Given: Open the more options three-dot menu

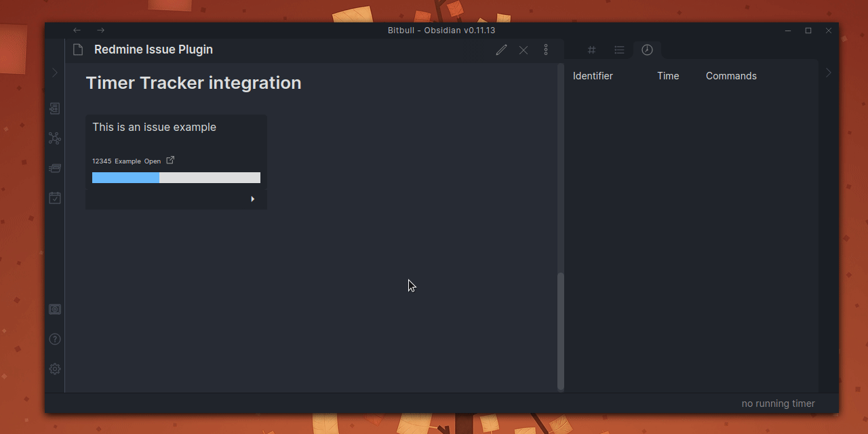Looking at the screenshot, I should pos(546,50).
